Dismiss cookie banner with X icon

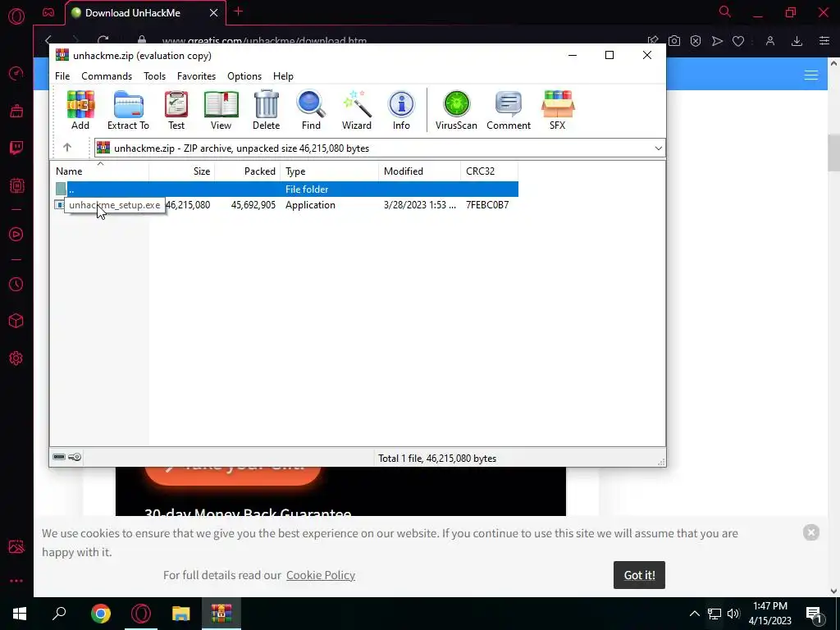[811, 532]
